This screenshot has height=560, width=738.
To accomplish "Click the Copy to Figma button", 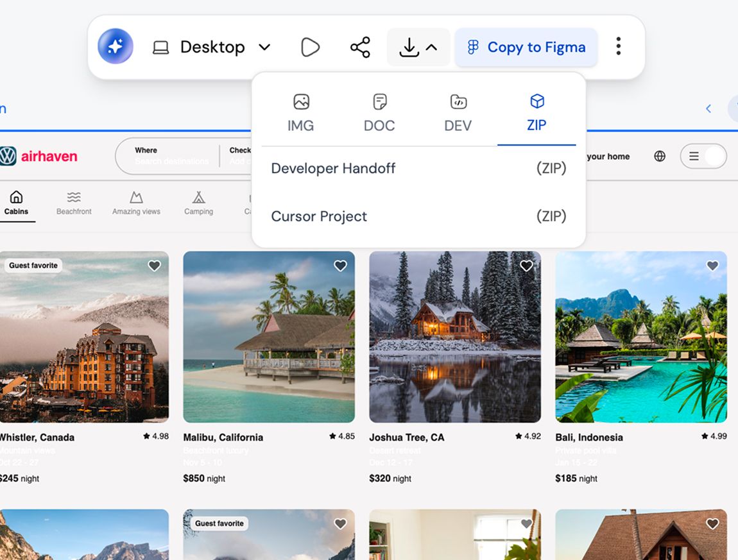I will 526,47.
